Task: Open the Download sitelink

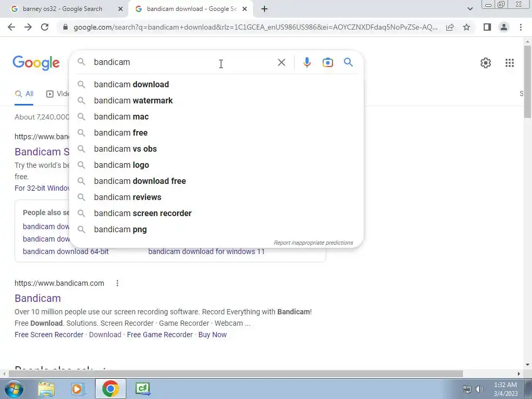Action: 105,335
